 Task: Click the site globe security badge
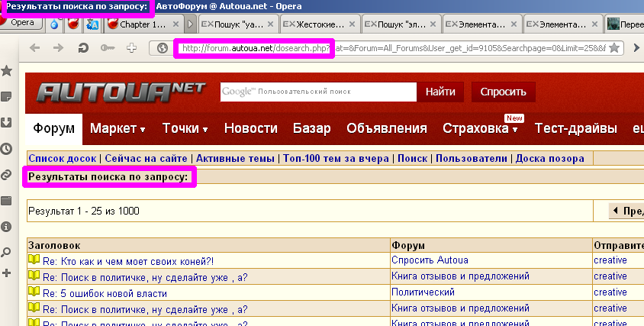pyautogui.click(x=162, y=48)
